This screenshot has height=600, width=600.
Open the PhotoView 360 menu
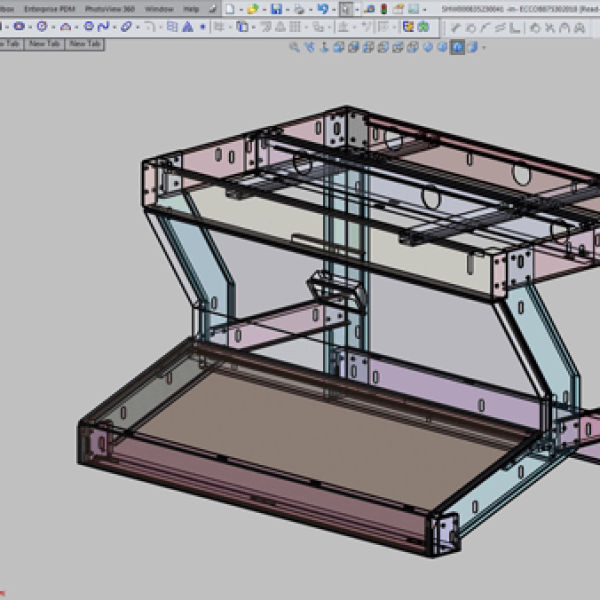point(110,8)
